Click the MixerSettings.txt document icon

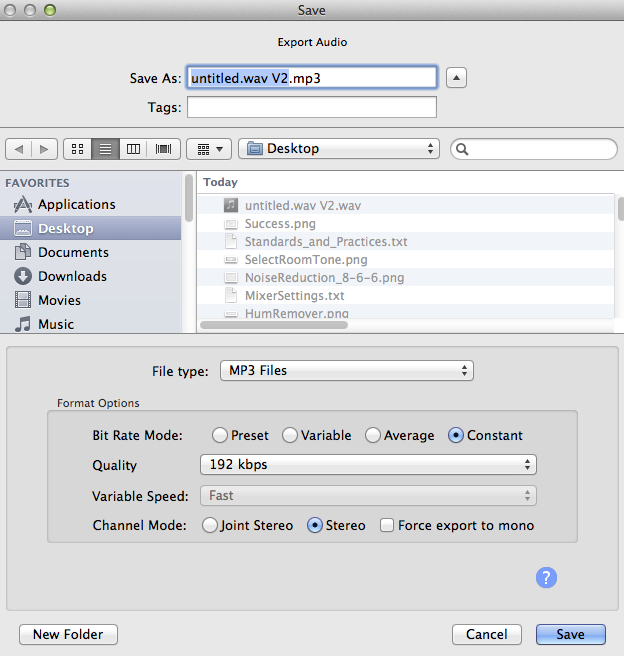tap(231, 295)
